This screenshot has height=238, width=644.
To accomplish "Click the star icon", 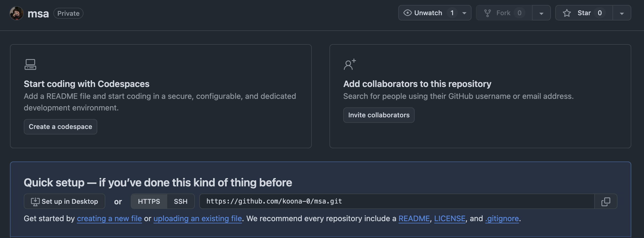I will 567,13.
